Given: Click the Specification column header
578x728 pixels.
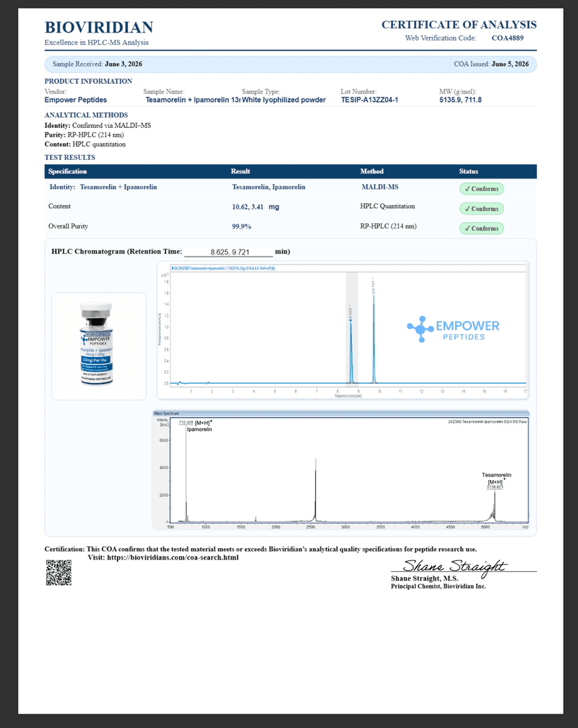Looking at the screenshot, I should [x=67, y=171].
